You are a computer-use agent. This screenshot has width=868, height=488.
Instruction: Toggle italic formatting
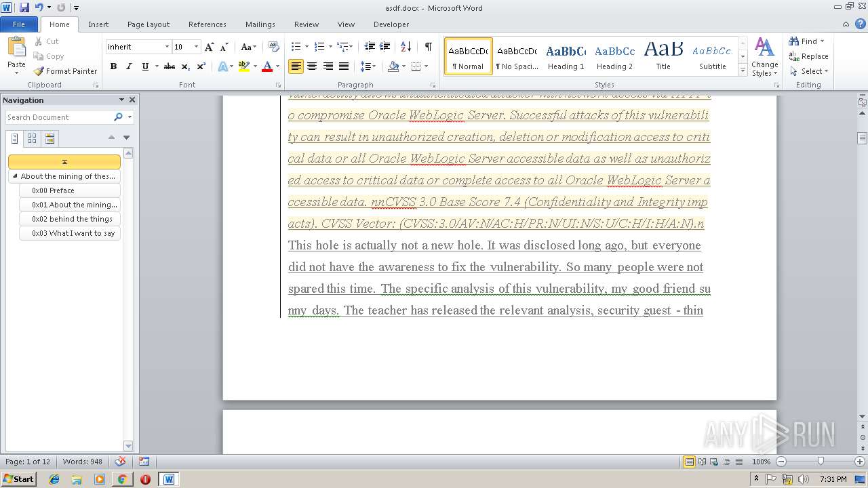pyautogui.click(x=129, y=66)
